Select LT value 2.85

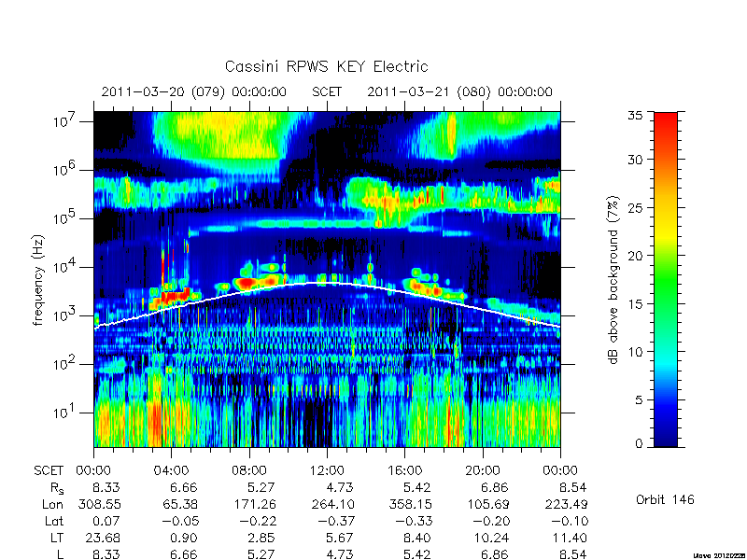coord(261,538)
